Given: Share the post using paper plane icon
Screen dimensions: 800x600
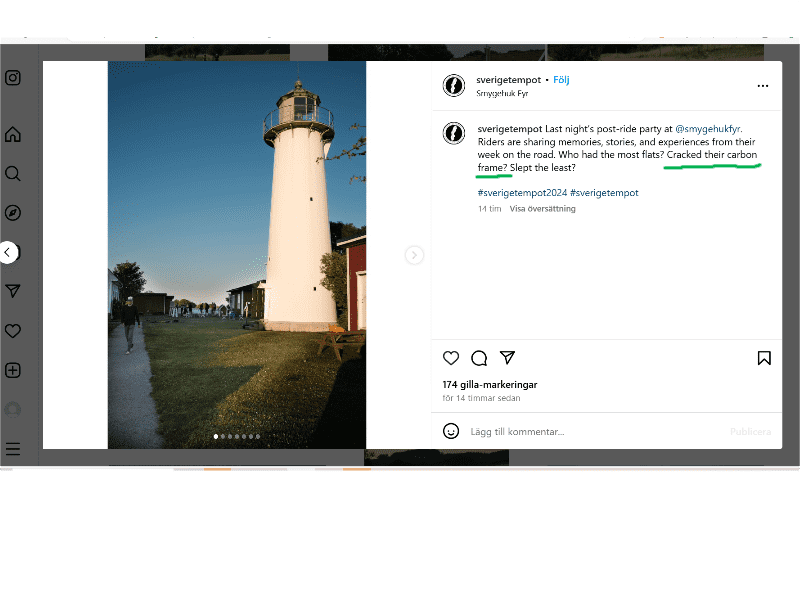Looking at the screenshot, I should (x=507, y=358).
